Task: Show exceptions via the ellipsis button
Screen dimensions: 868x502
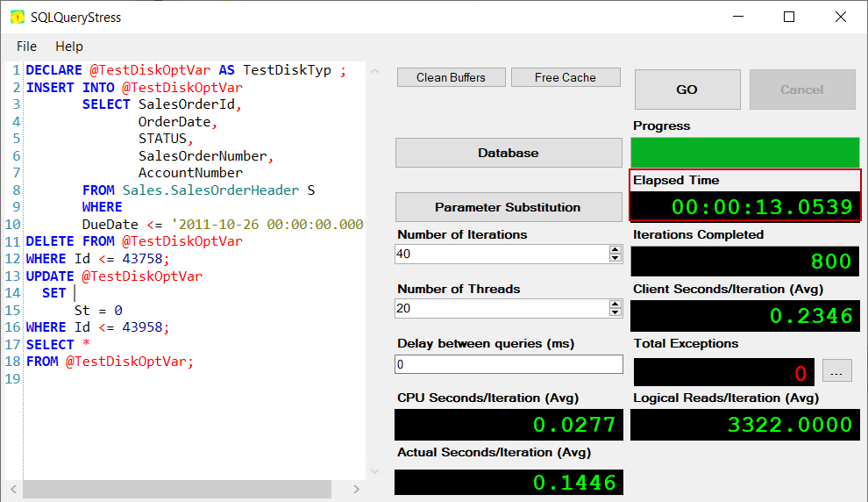Action: coord(836,371)
